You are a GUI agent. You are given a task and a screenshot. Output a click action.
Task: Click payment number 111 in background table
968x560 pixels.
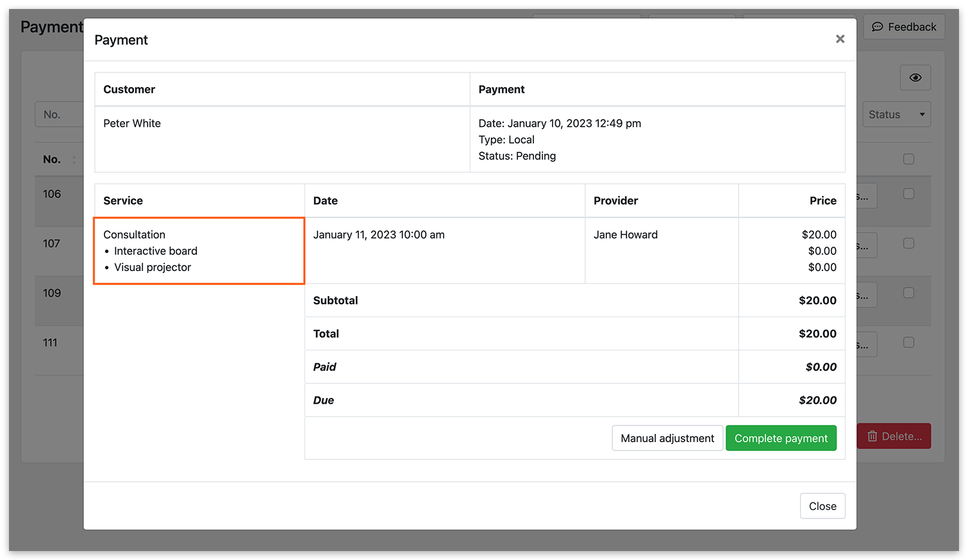(50, 343)
